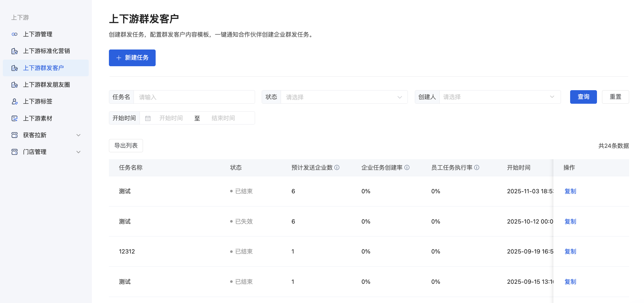Click the calendar icon in 开始时间 filter
This screenshot has height=303, width=644.
click(x=148, y=118)
